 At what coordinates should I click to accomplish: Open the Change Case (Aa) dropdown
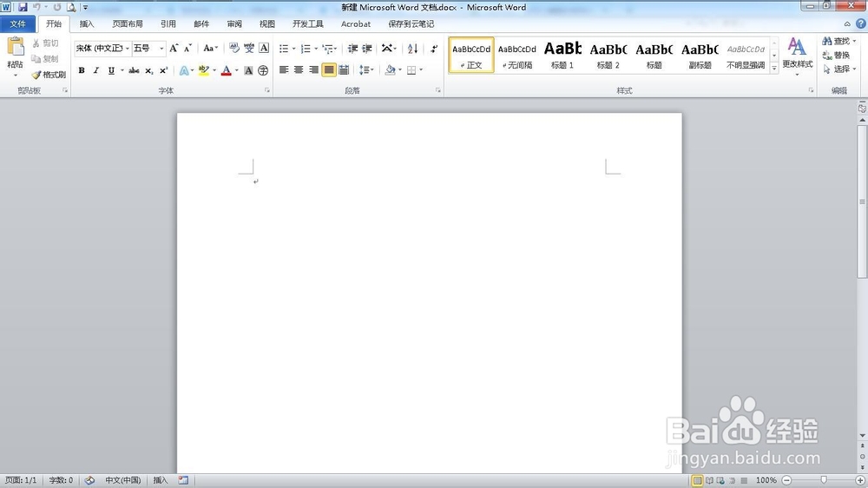pos(210,48)
